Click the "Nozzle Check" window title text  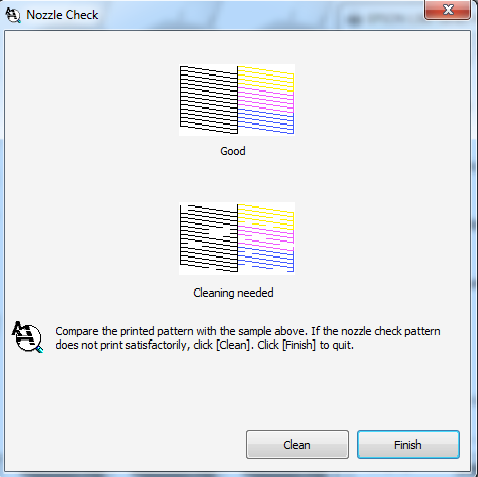(x=62, y=15)
